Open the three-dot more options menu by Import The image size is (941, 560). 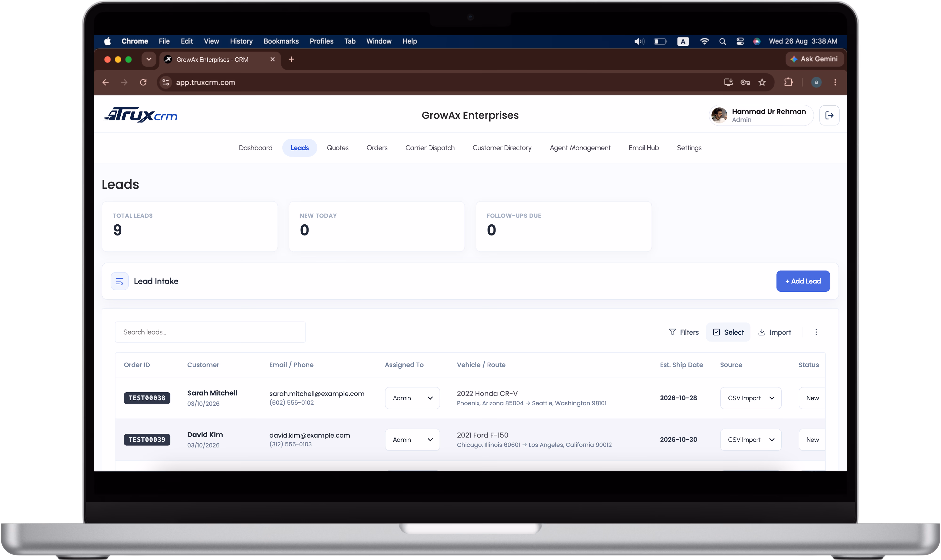(x=816, y=332)
